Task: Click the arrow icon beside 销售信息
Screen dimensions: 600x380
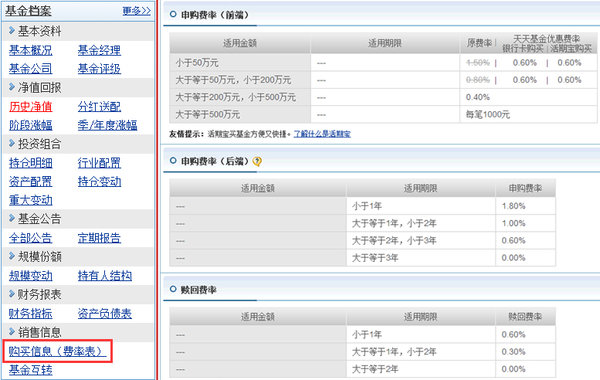Action: pyautogui.click(x=11, y=331)
